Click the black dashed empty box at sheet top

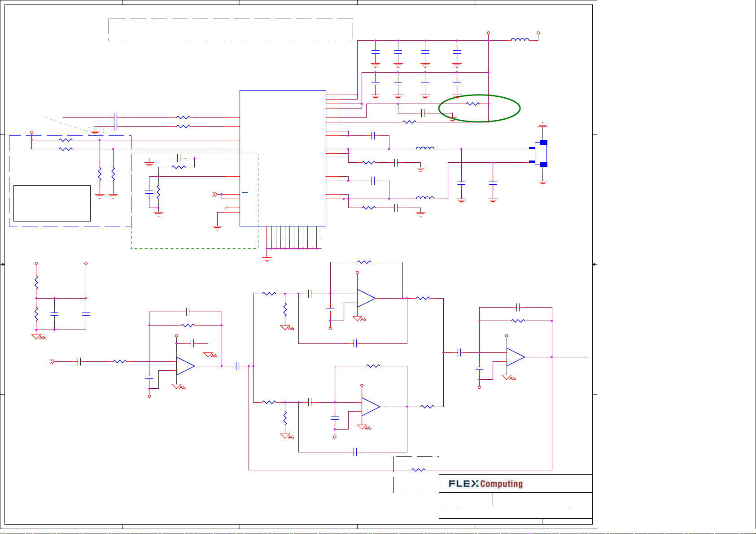(x=231, y=30)
